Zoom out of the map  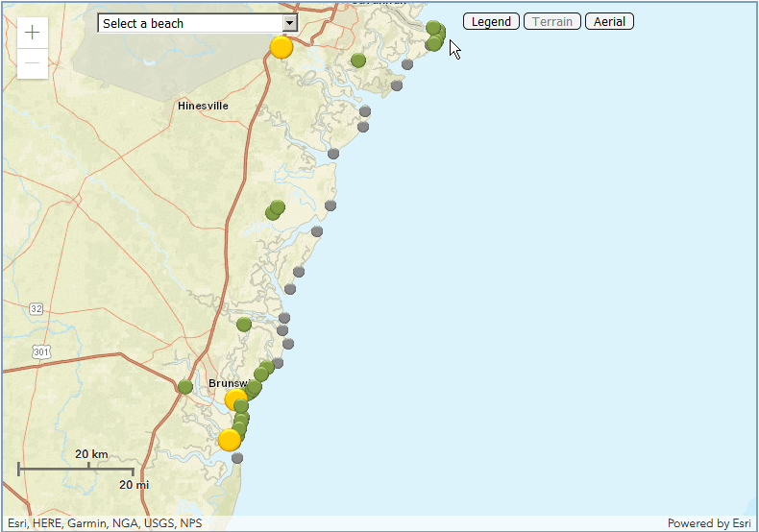[33, 64]
